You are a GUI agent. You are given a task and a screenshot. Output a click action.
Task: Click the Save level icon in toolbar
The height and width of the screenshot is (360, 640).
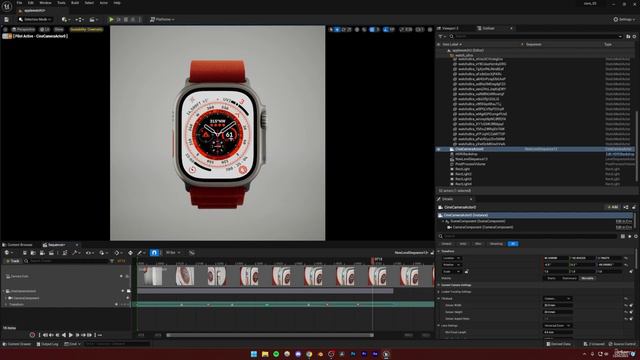(x=7, y=19)
